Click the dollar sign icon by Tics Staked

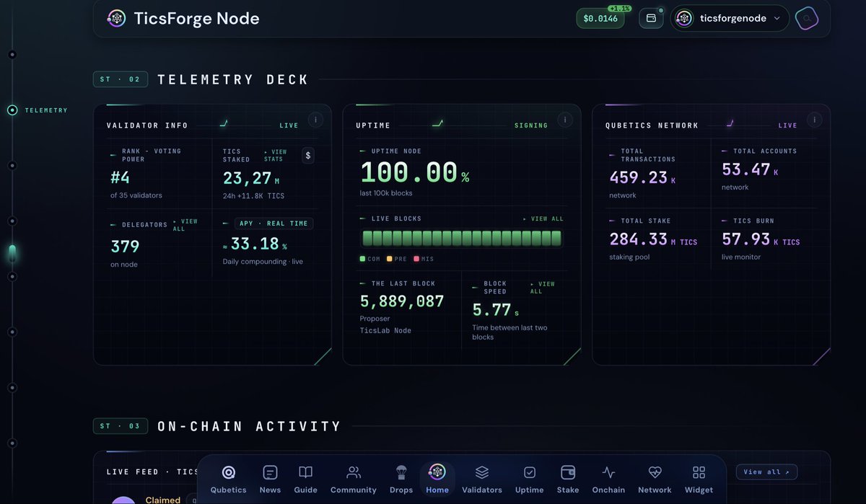[308, 155]
